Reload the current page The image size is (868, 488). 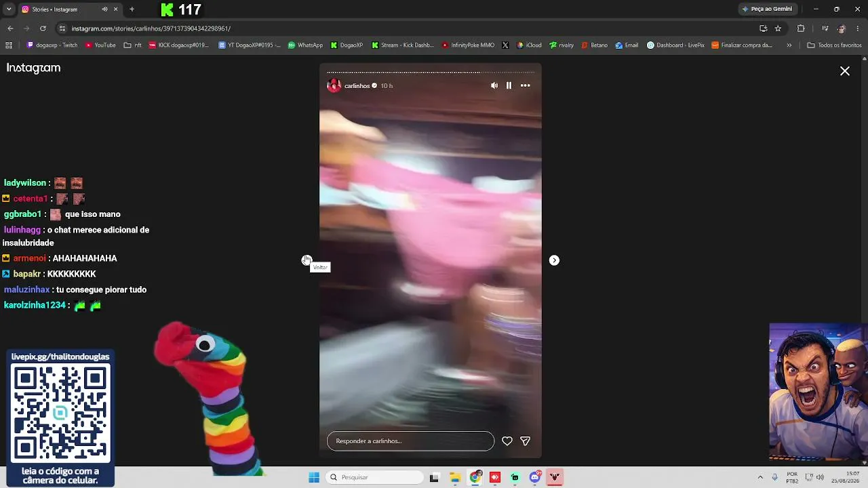pyautogui.click(x=43, y=28)
